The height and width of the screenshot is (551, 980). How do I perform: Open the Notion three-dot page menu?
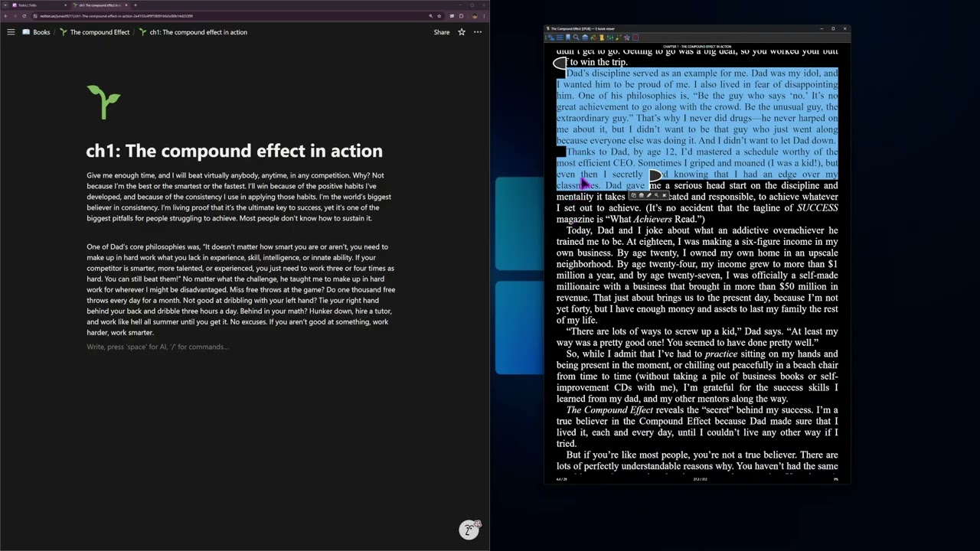478,32
